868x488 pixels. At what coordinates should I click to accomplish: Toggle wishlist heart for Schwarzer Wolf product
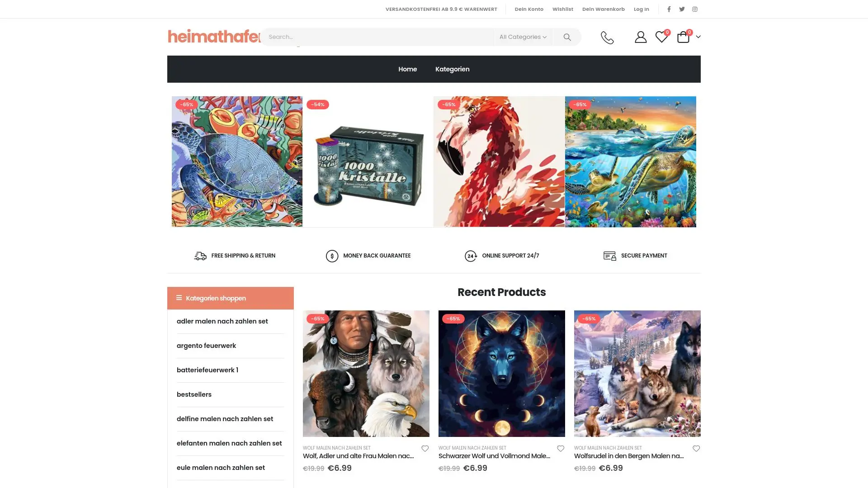tap(561, 449)
